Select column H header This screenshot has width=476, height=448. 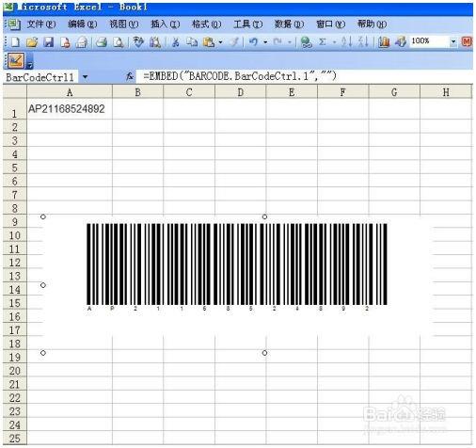click(x=446, y=92)
